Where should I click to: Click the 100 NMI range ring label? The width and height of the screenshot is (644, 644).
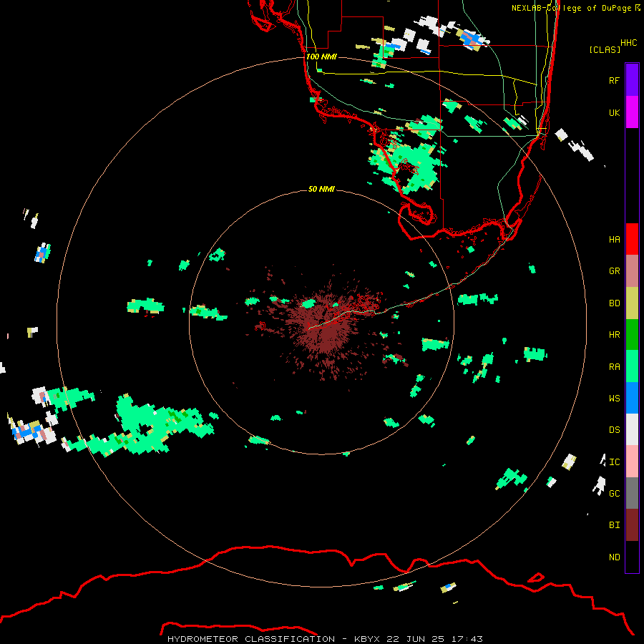coord(321,57)
